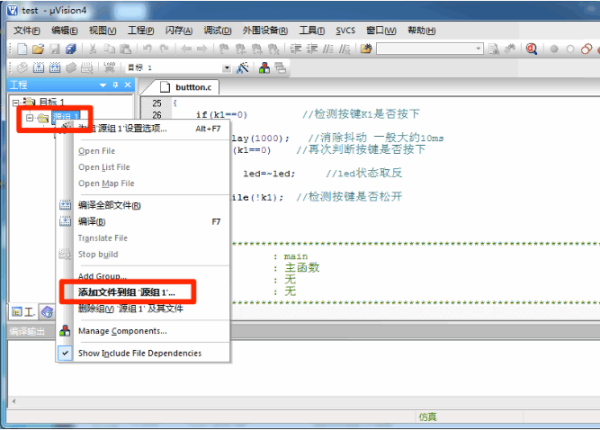Viewport: 600px width, 430px height.
Task: Select the 目标 1 tree item
Action: [x=51, y=102]
